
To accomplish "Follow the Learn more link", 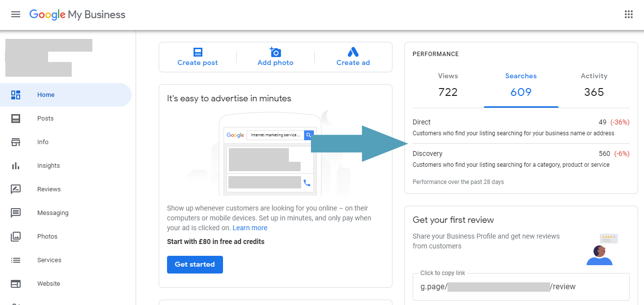I will [250, 228].
